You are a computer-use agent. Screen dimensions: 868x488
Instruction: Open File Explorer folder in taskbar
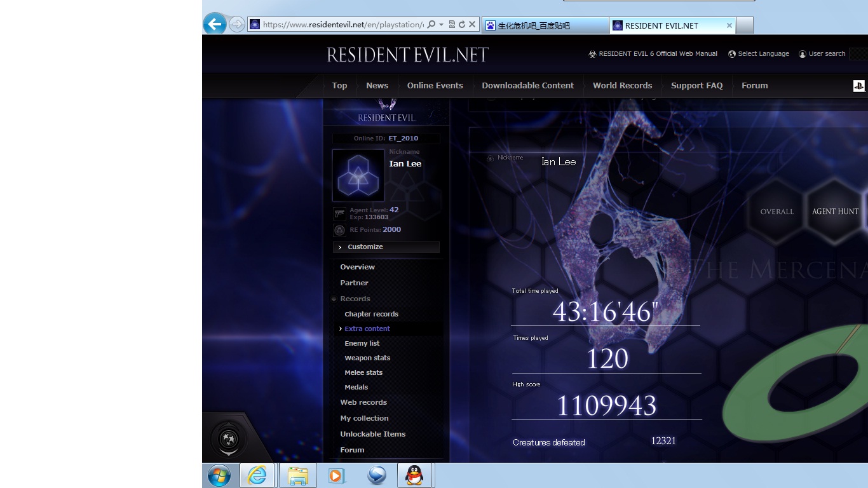297,475
